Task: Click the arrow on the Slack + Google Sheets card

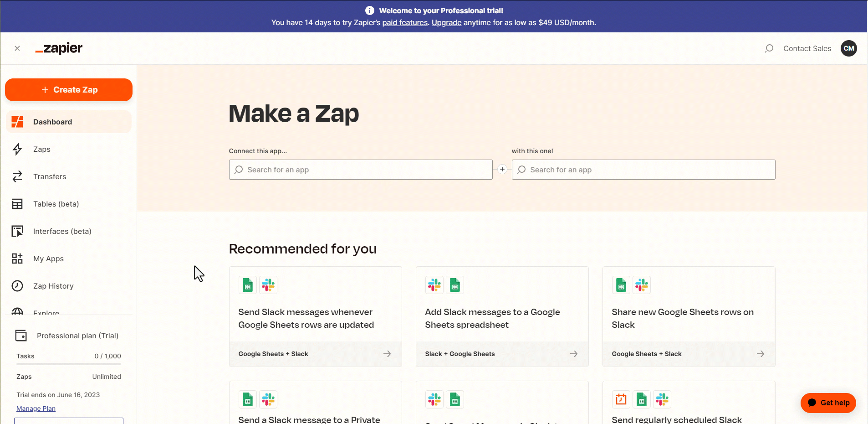Action: pyautogui.click(x=574, y=354)
